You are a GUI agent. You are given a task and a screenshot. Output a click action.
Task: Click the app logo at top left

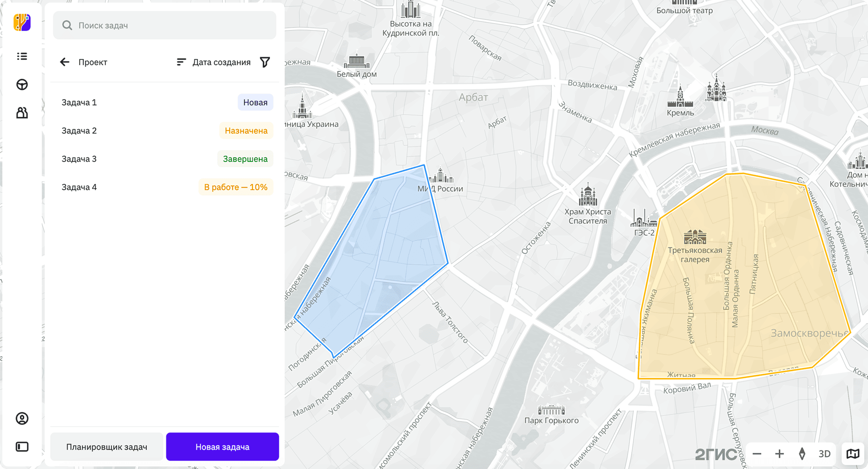22,22
